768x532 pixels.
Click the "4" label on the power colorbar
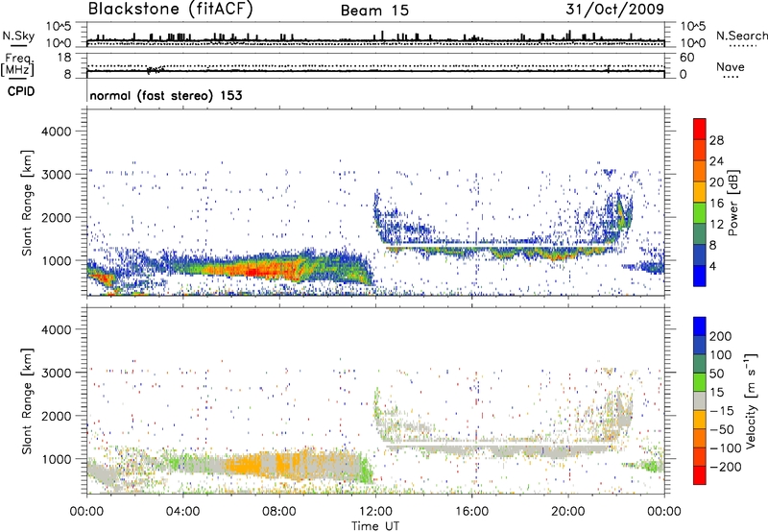(x=713, y=266)
